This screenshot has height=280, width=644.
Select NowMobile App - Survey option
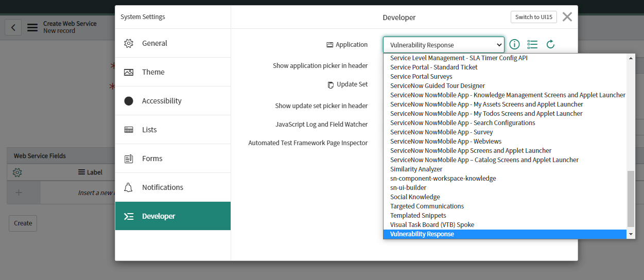pos(506,132)
